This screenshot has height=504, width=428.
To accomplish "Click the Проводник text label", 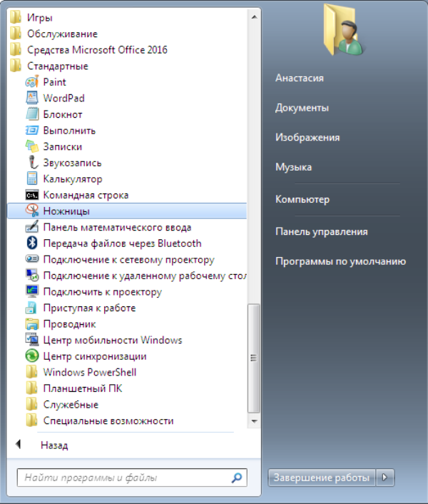I will click(x=70, y=324).
